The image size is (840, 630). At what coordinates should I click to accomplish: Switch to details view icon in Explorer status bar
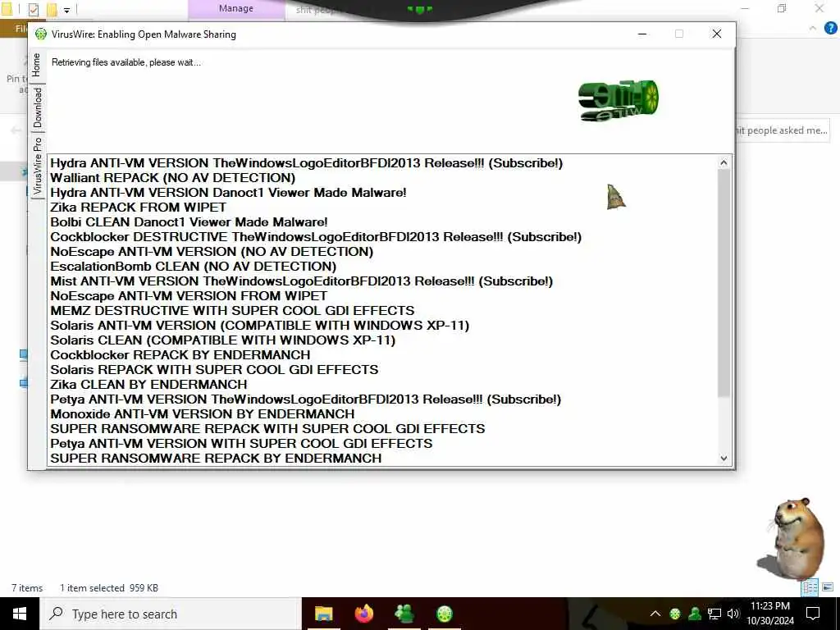[x=810, y=587]
